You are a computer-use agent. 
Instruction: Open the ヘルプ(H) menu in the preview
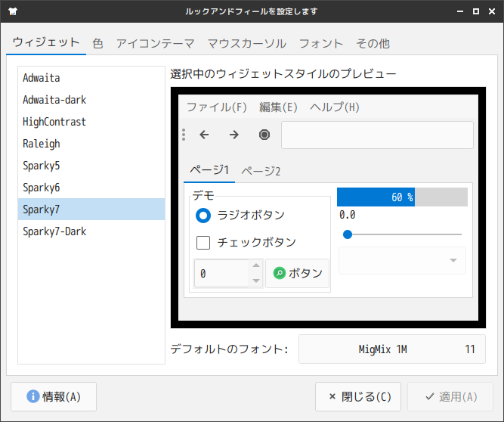tap(335, 107)
